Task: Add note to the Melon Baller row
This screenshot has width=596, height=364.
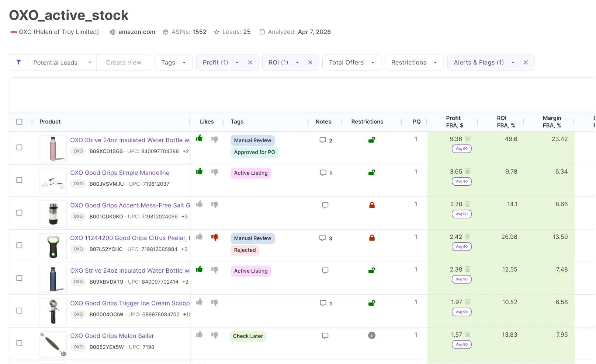Action: (x=325, y=336)
